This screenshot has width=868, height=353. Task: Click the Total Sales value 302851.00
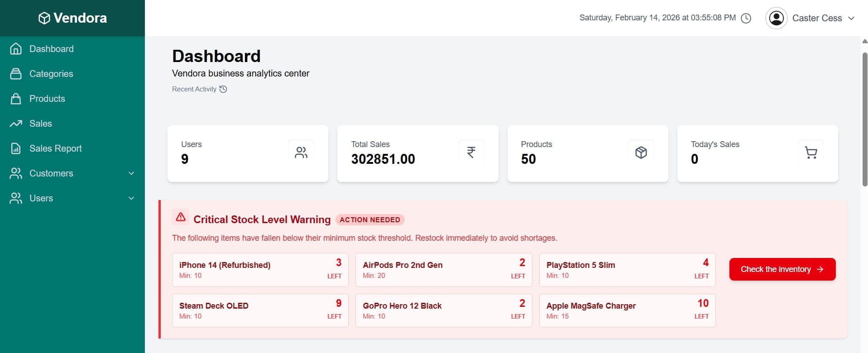coord(383,159)
